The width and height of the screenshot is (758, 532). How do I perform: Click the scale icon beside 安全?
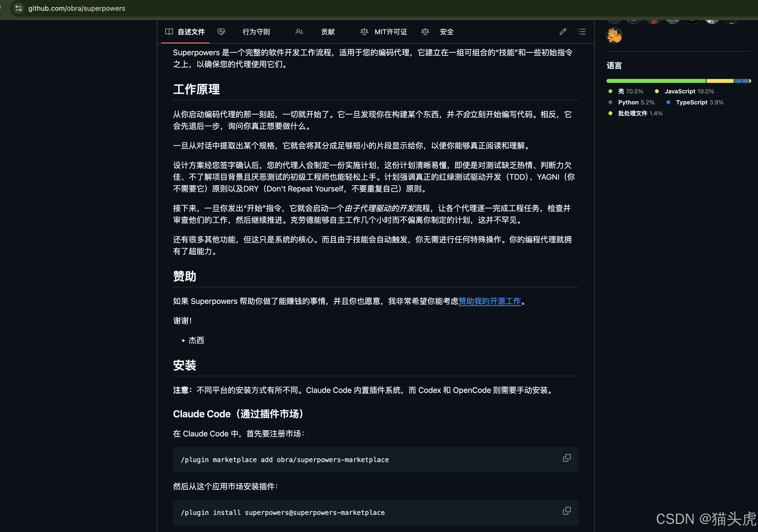click(x=425, y=32)
